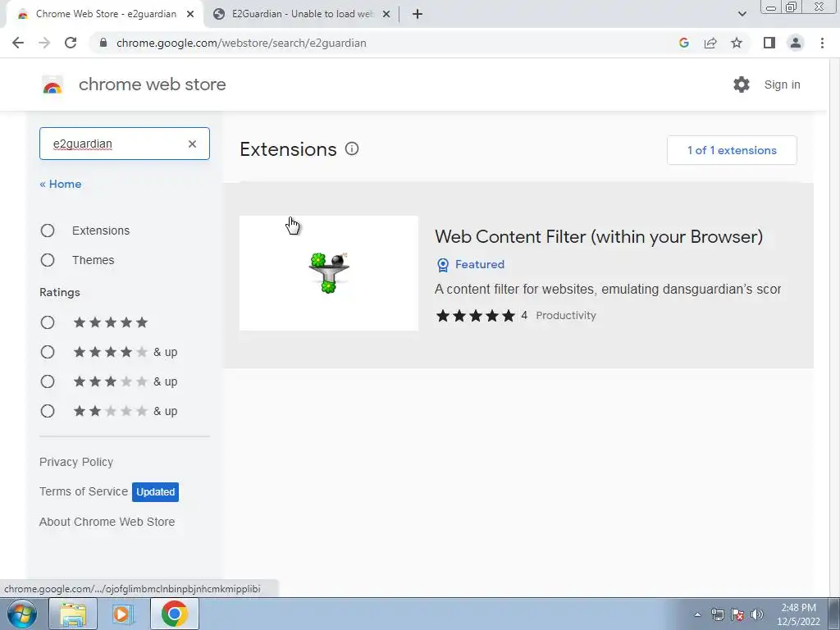Click the Web Content Filter thumbnail image

click(328, 273)
